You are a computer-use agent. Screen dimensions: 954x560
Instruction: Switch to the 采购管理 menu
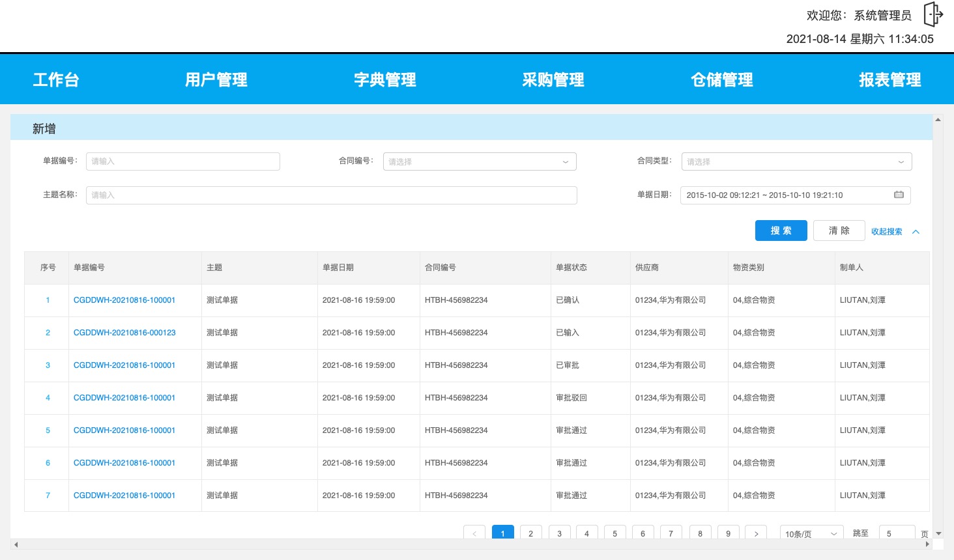coord(553,79)
